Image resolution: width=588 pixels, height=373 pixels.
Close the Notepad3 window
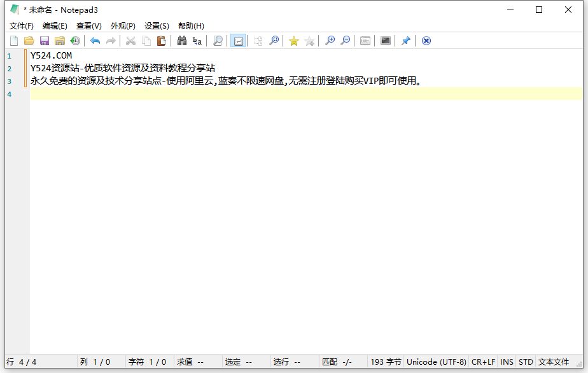[568, 10]
